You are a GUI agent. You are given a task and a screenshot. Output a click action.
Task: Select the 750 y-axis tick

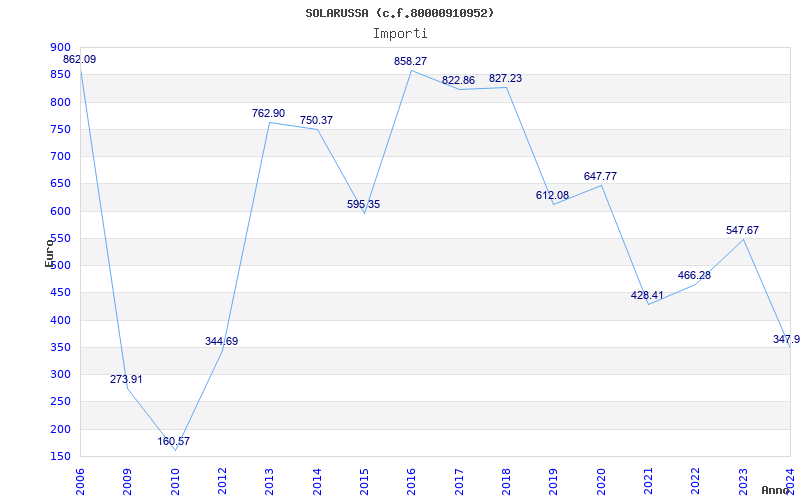tap(60, 129)
